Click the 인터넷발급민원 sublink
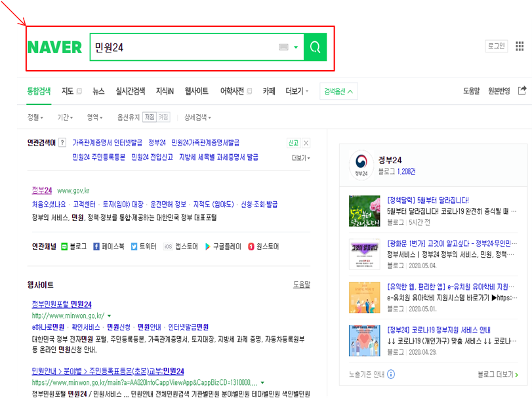Screen dimensions: 532x398 pos(188,327)
